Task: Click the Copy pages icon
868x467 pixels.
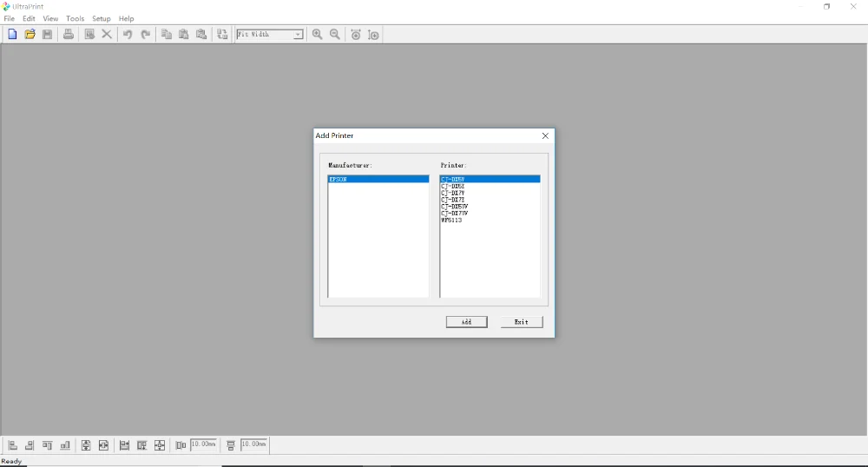Action: 166,35
